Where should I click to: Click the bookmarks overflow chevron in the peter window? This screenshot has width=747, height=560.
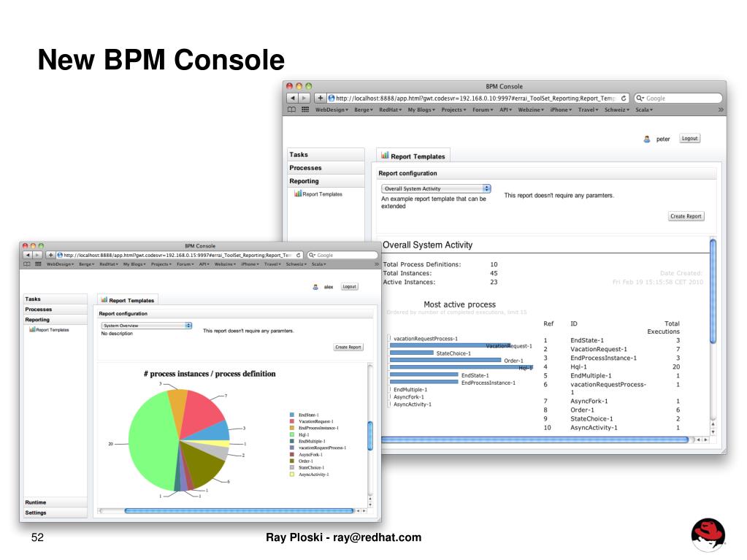tap(720, 110)
